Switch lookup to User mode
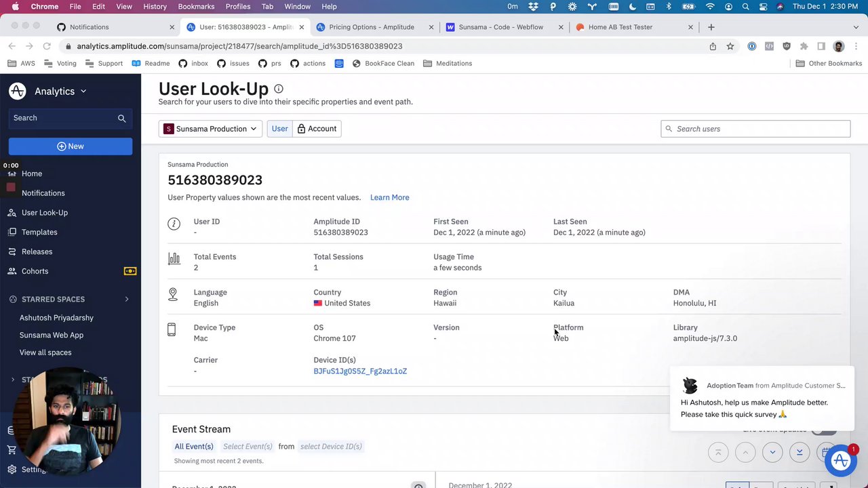Image resolution: width=868 pixels, height=488 pixels. [x=279, y=129]
